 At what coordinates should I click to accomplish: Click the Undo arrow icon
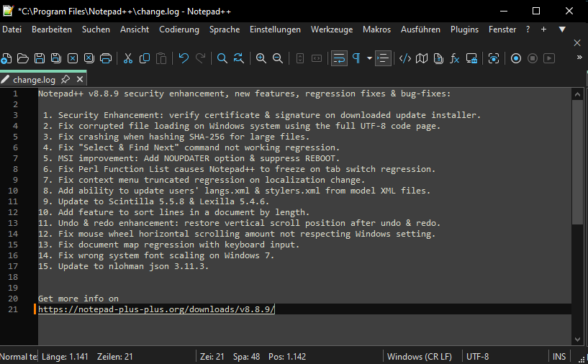tap(184, 58)
